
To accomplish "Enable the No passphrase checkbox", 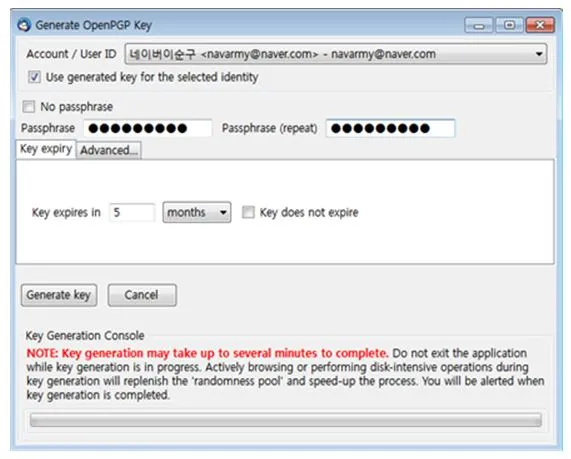I will 28,107.
